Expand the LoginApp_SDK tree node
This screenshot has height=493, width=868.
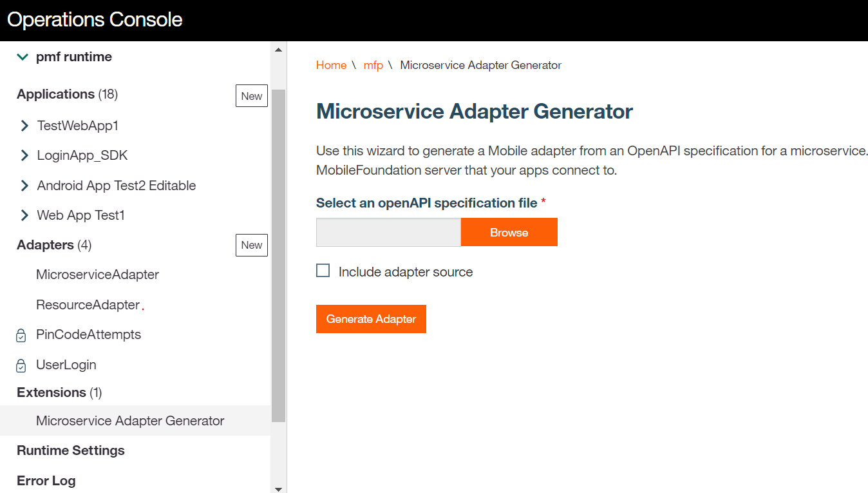[x=24, y=155]
